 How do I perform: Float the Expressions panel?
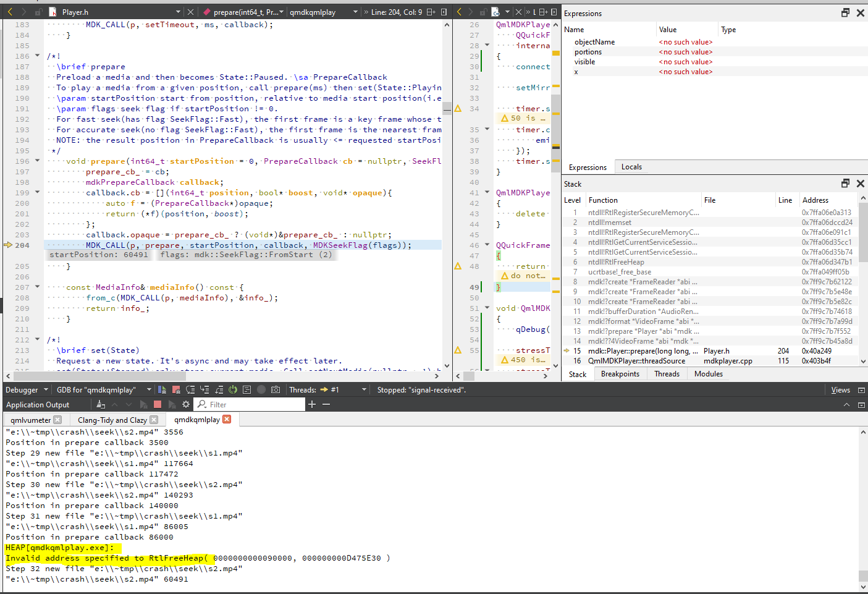(845, 13)
